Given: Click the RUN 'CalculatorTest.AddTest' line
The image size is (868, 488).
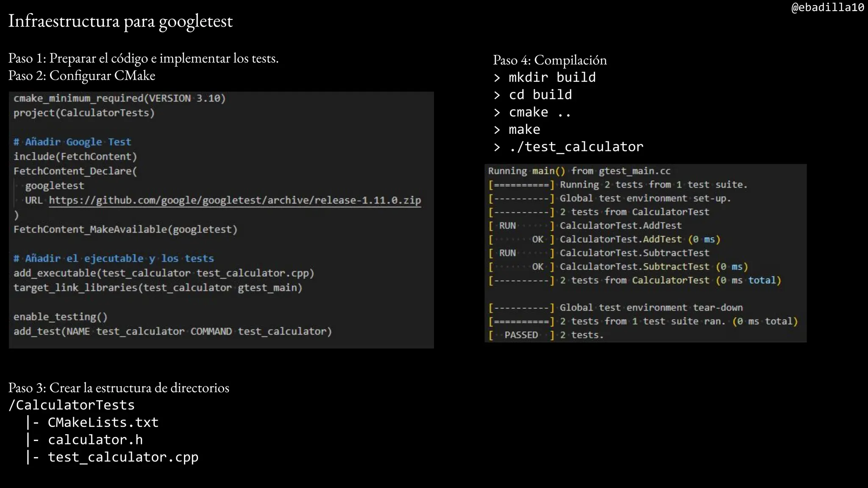Looking at the screenshot, I should (x=585, y=226).
